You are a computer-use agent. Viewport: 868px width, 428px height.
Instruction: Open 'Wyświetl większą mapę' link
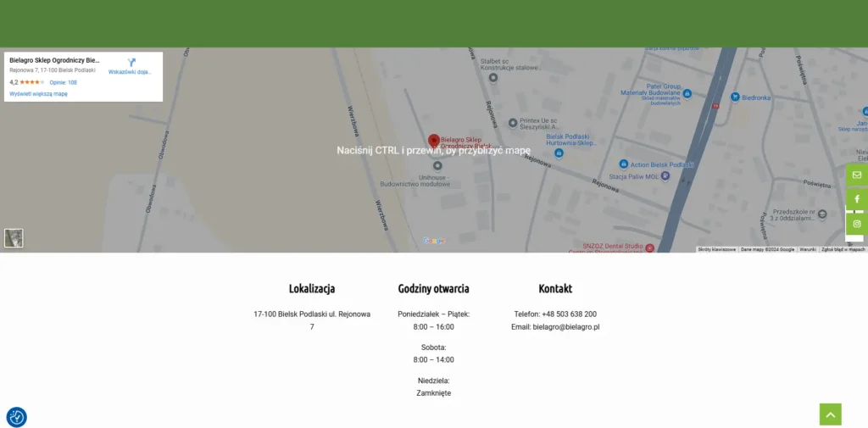[x=38, y=94]
